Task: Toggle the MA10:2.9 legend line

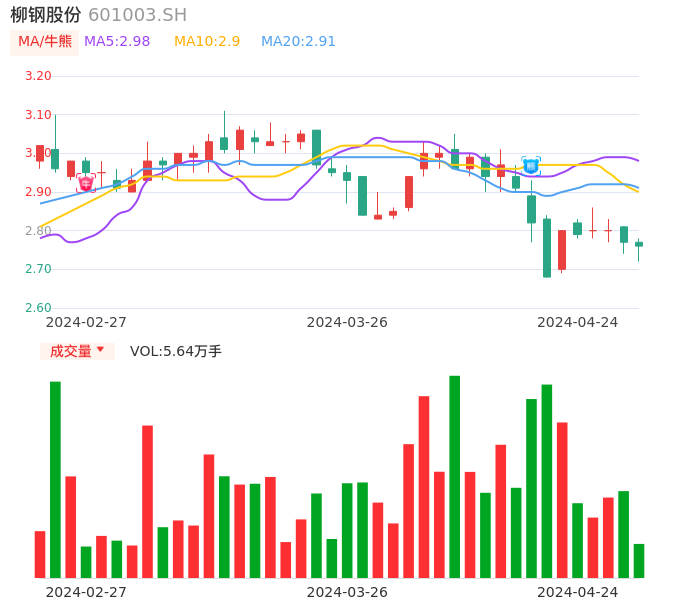Action: 207,42
